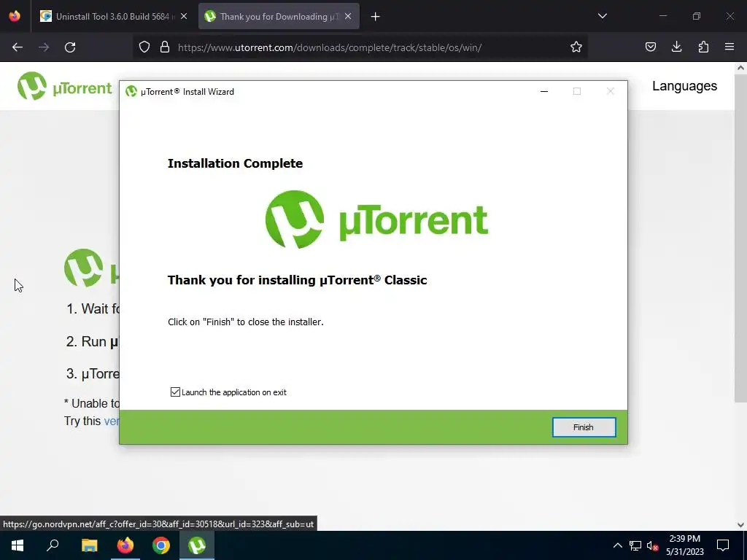
Task: Reload the current page
Action: (x=70, y=47)
